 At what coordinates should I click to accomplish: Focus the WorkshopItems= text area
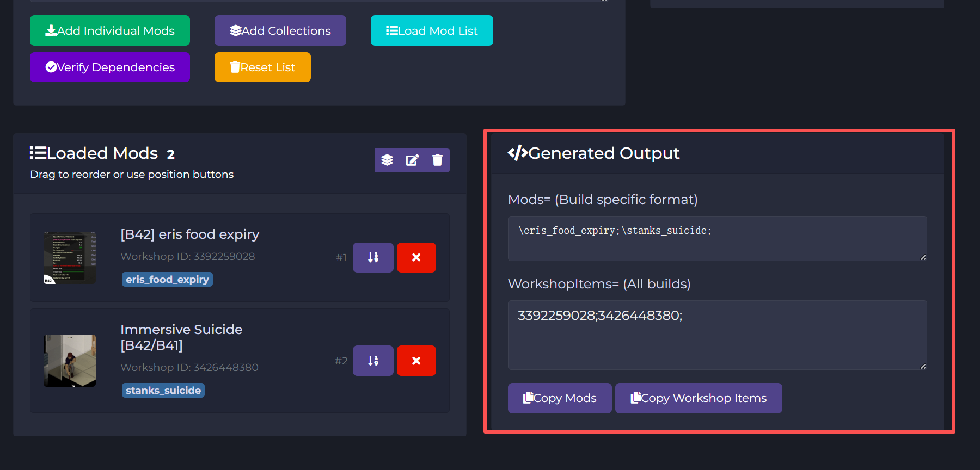716,335
